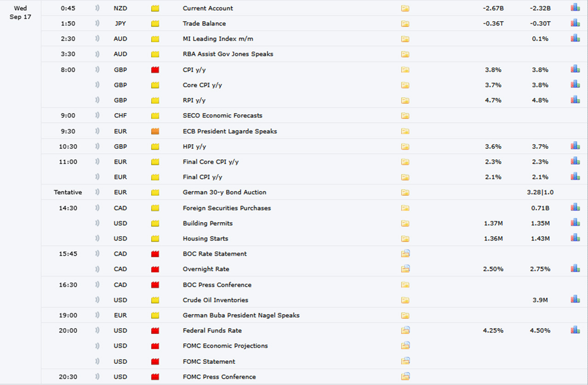Viewport: 588px width, 385px height.
Task: Click the Wed Sep 17 date cell
Action: point(20,13)
